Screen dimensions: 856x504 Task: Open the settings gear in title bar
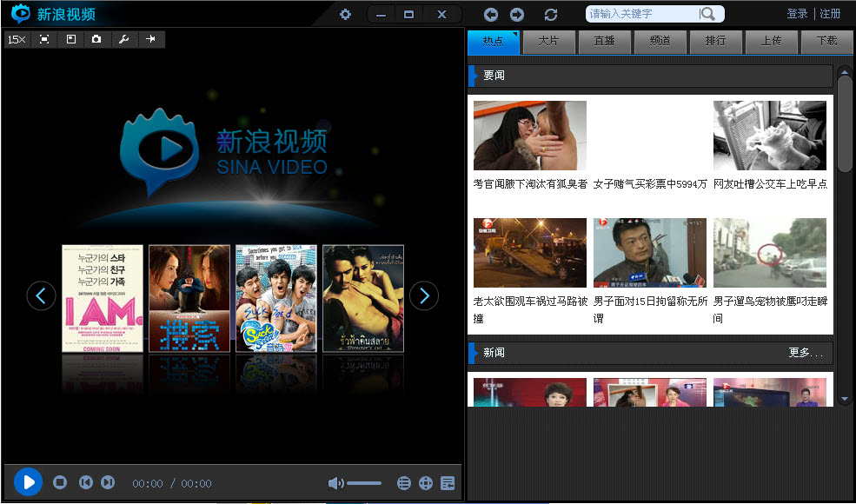(x=345, y=14)
